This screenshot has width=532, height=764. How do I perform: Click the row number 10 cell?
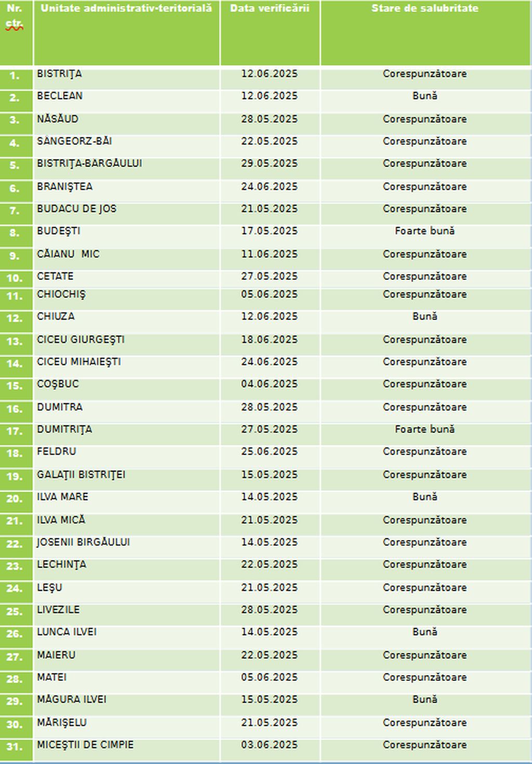(15, 278)
